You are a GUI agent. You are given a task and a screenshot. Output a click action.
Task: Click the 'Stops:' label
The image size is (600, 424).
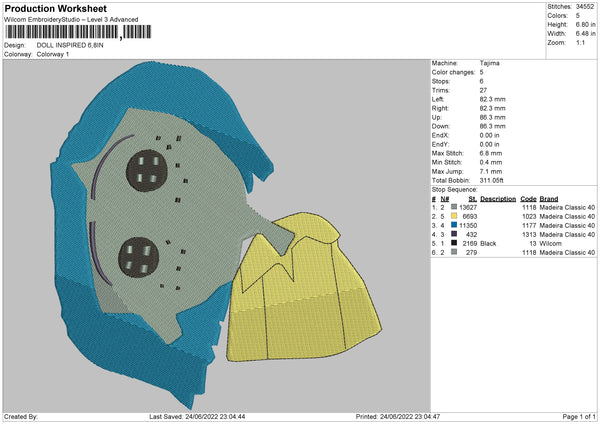[440, 82]
